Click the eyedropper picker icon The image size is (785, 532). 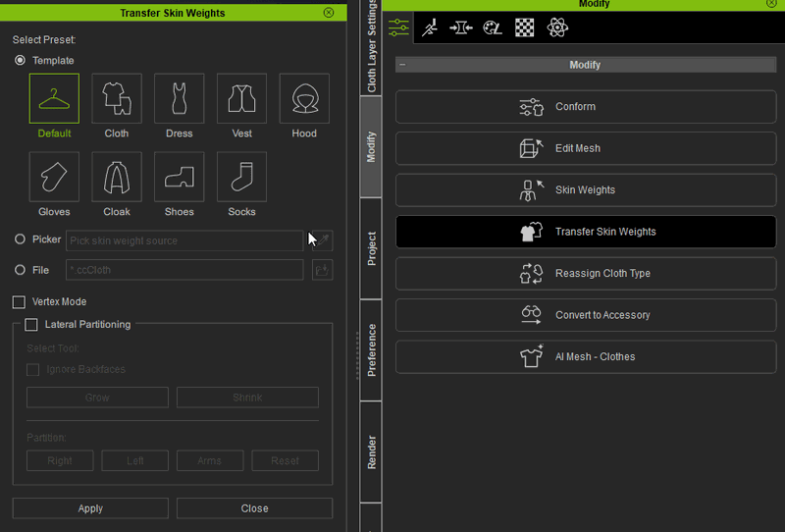click(x=323, y=240)
